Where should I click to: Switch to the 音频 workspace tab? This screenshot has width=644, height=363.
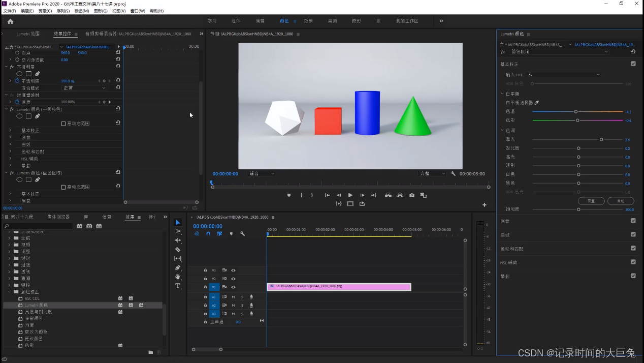[x=332, y=21]
